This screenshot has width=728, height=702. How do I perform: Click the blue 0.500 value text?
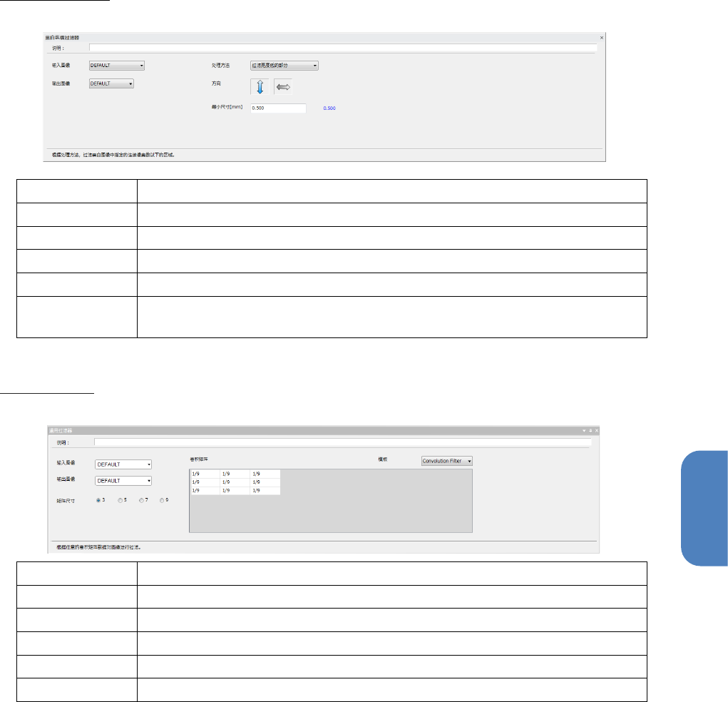(329, 108)
